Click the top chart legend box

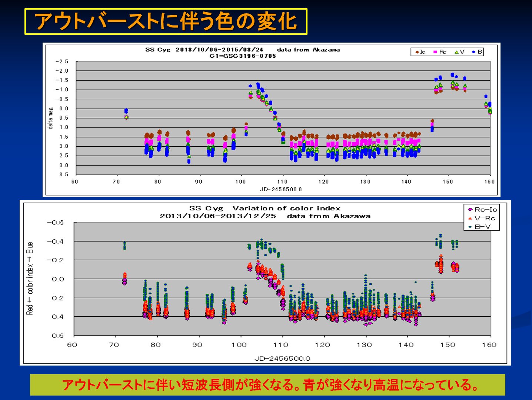pyautogui.click(x=447, y=52)
